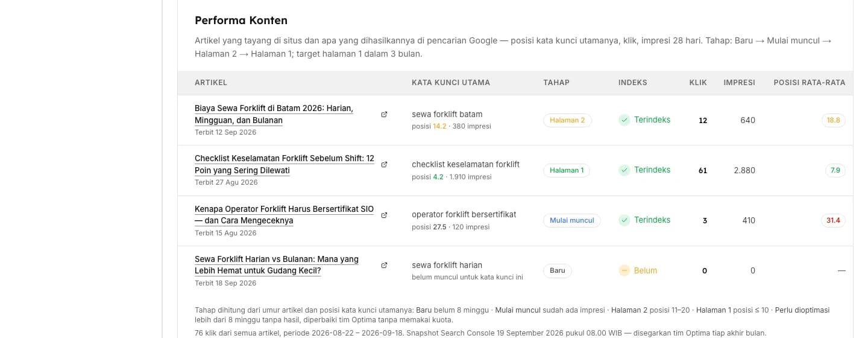Click click count 61
868x338 pixels.
pos(703,170)
